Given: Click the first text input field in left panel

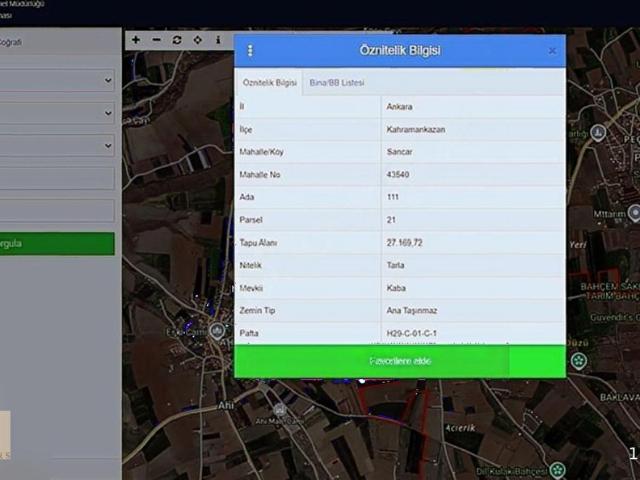Looking at the screenshot, I should pyautogui.click(x=56, y=178).
